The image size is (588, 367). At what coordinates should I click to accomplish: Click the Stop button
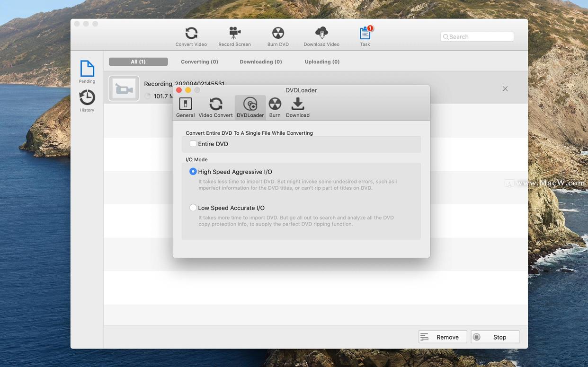[x=495, y=337]
